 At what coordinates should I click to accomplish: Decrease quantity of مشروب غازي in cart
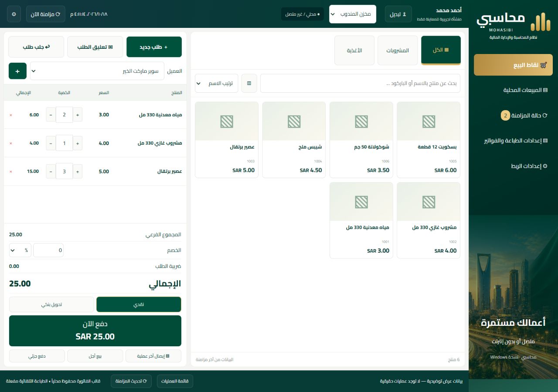tap(51, 143)
